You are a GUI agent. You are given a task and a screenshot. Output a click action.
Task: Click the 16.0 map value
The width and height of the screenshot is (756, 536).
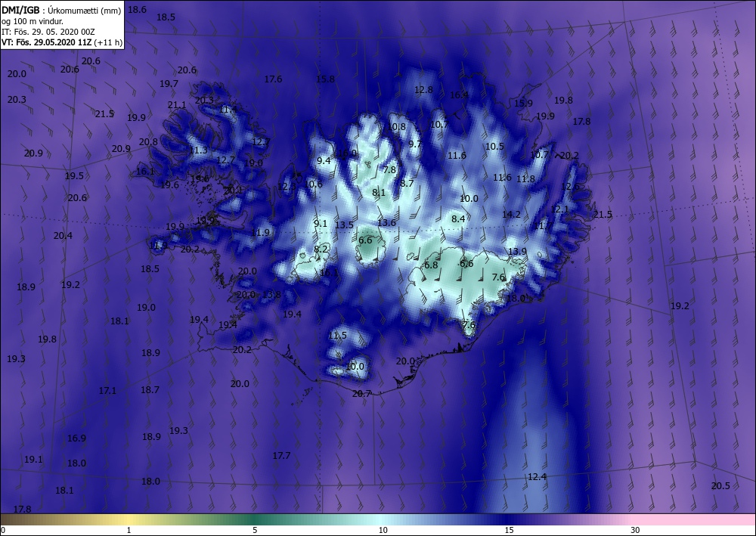coord(347,153)
